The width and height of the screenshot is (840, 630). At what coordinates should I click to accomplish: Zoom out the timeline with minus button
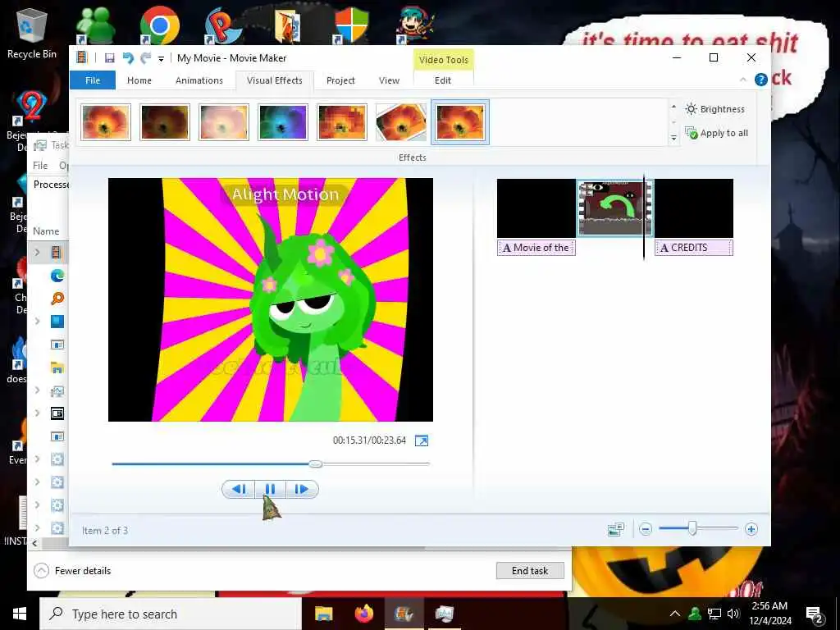click(646, 529)
